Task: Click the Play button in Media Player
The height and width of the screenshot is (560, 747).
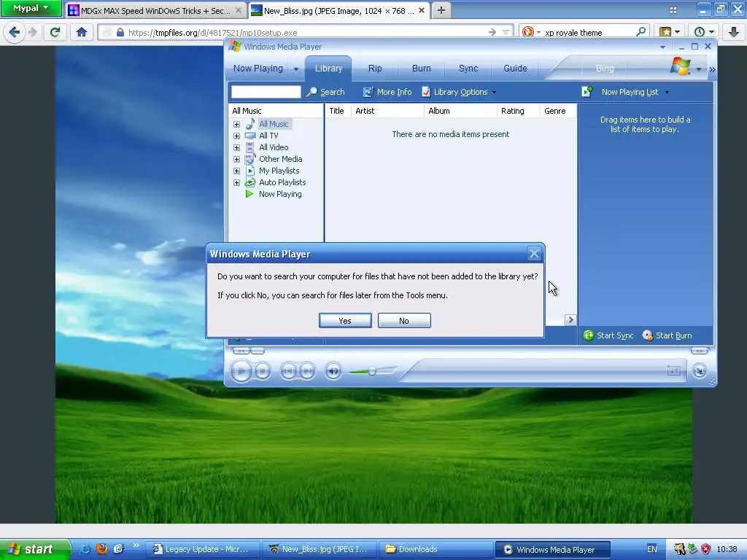Action: point(241,370)
